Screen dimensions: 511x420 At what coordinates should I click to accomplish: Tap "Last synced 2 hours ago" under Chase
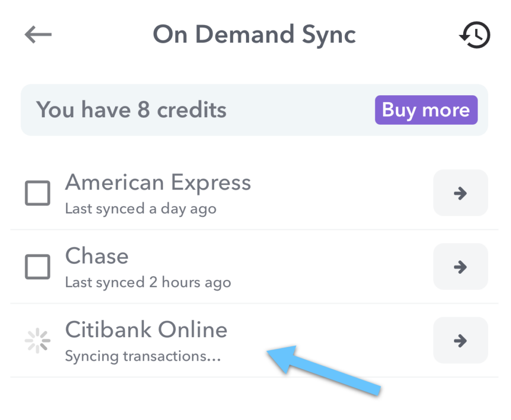(x=148, y=282)
